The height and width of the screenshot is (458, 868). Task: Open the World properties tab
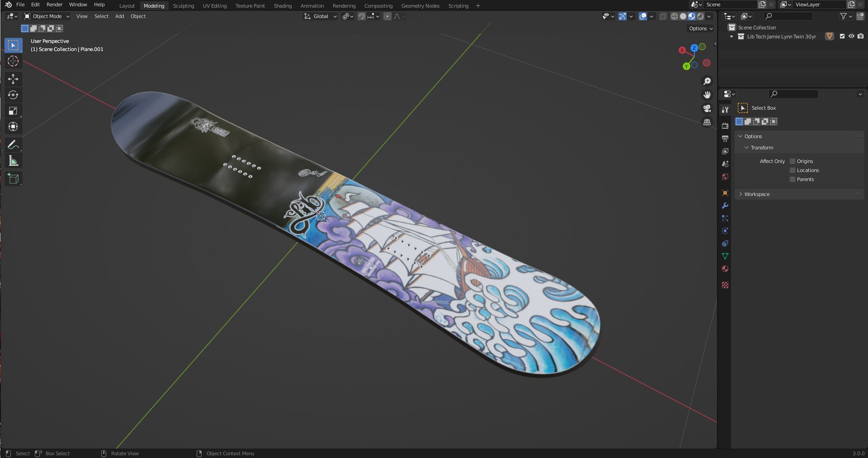[725, 177]
